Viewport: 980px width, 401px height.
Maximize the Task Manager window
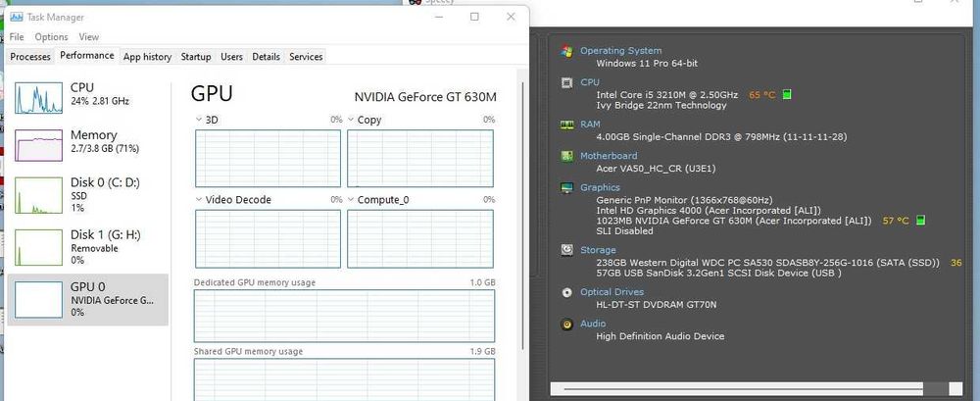(474, 17)
